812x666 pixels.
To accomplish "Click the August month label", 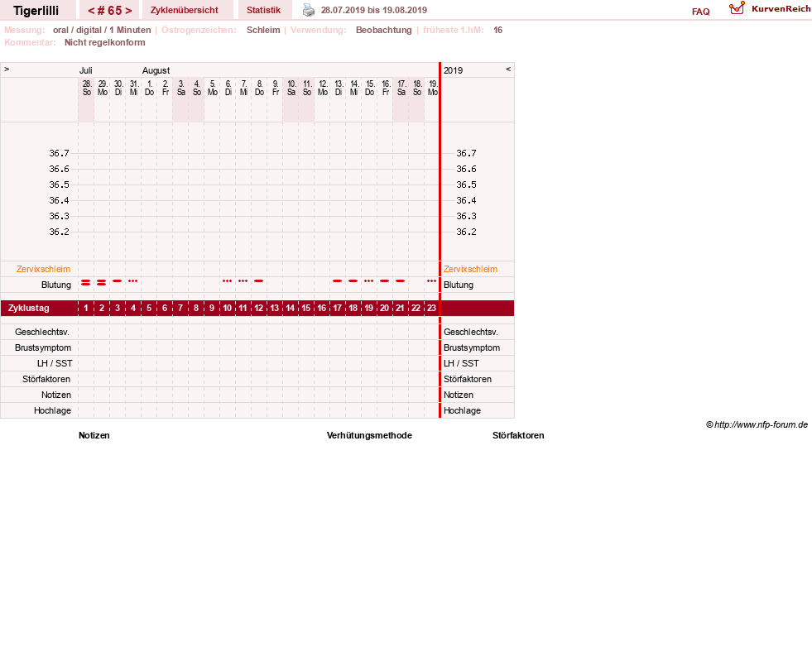I will tap(156, 70).
